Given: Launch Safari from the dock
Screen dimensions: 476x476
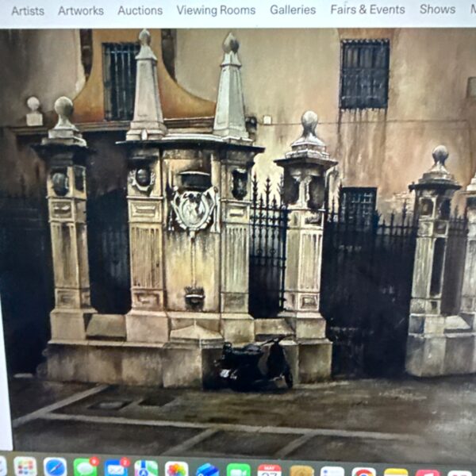Looking at the screenshot, I should click(x=55, y=467).
